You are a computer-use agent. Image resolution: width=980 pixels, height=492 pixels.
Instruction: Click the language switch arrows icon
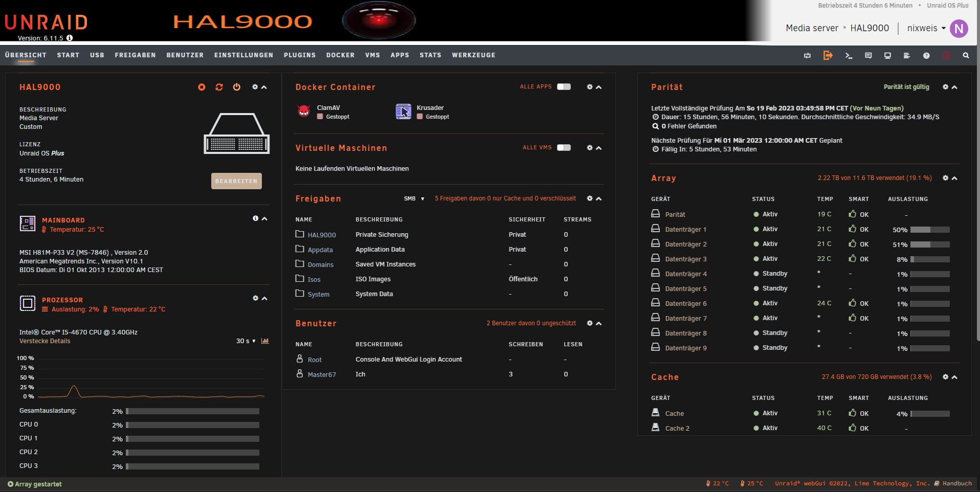[x=807, y=56]
